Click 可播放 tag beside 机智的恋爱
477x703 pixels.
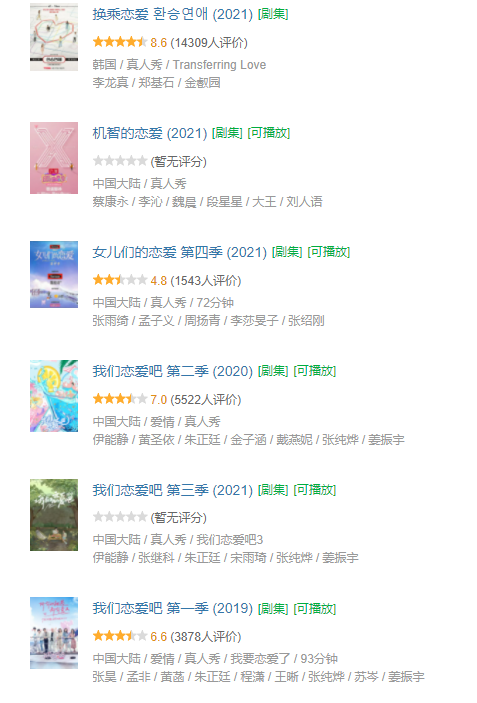click(x=269, y=133)
